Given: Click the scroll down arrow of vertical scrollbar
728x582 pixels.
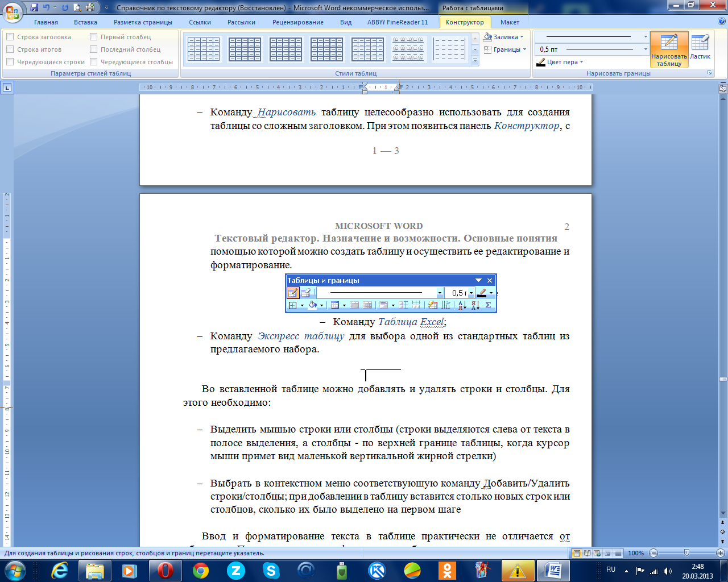Looking at the screenshot, I should pyautogui.click(x=723, y=514).
